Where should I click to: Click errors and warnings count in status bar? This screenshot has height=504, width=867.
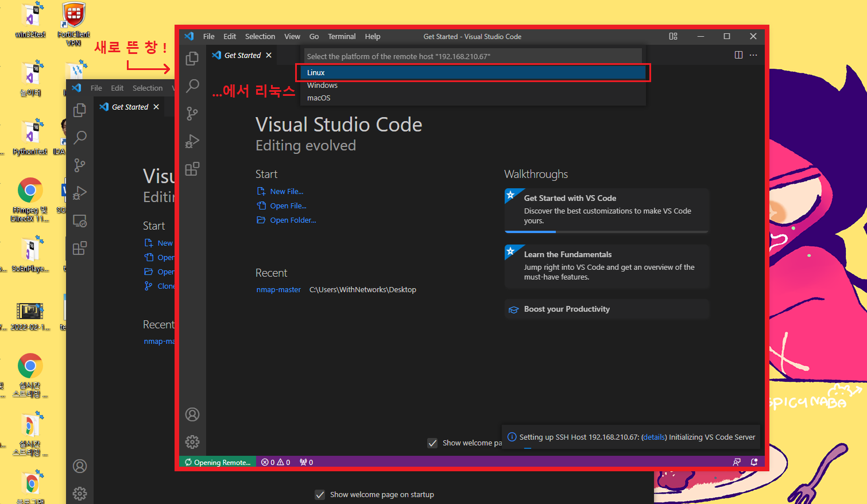[276, 462]
